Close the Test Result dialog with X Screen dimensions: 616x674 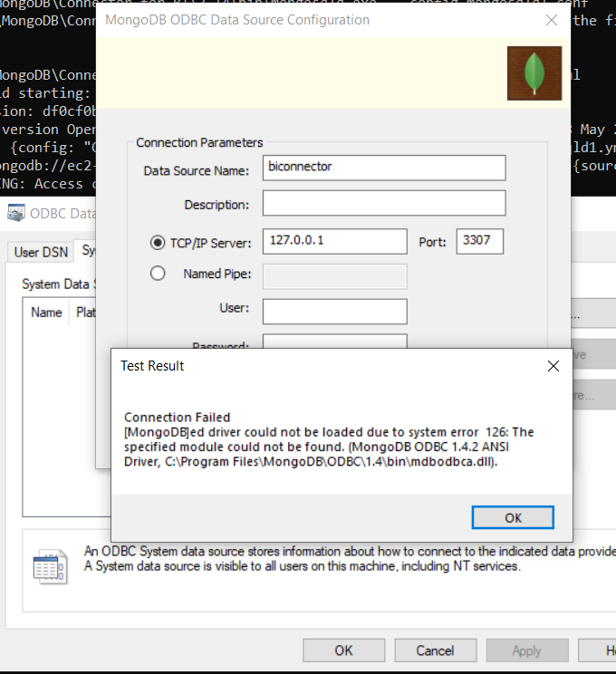(x=553, y=366)
